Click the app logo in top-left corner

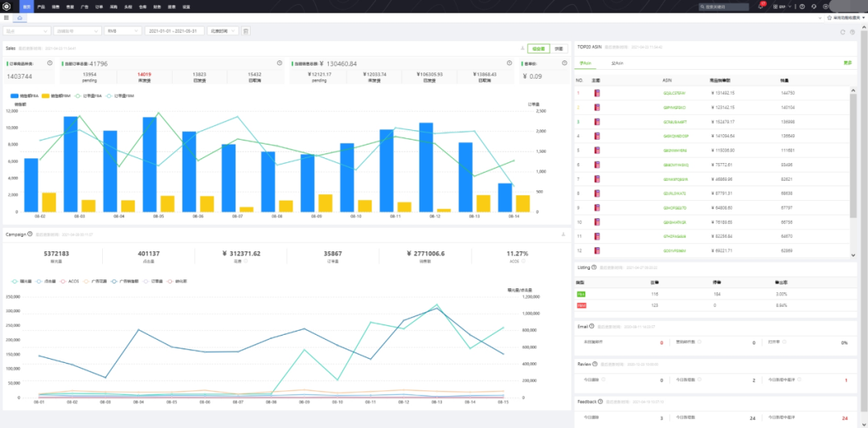pyautogui.click(x=6, y=6)
